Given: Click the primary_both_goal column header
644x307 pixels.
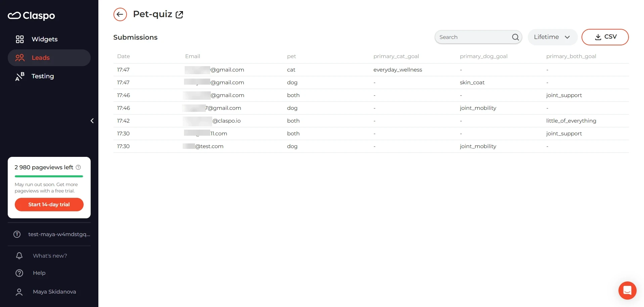Looking at the screenshot, I should [571, 56].
